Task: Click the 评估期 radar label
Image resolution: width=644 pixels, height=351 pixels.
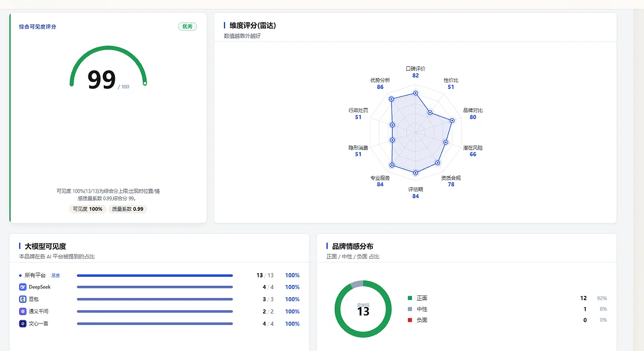Action: coord(416,189)
